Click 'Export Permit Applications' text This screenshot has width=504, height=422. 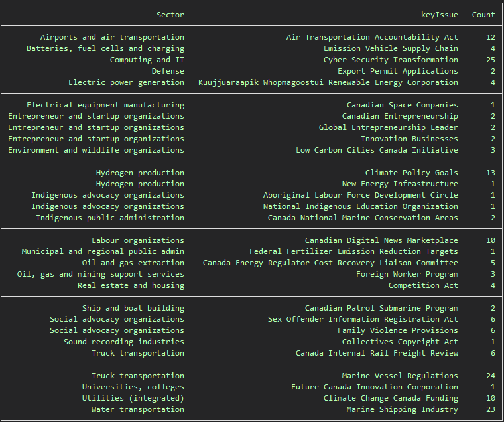coord(398,71)
